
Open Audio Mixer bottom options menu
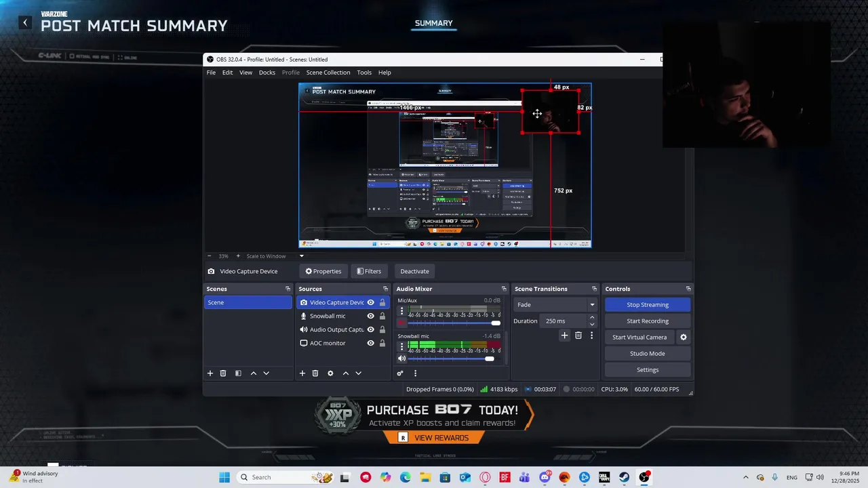pos(416,373)
